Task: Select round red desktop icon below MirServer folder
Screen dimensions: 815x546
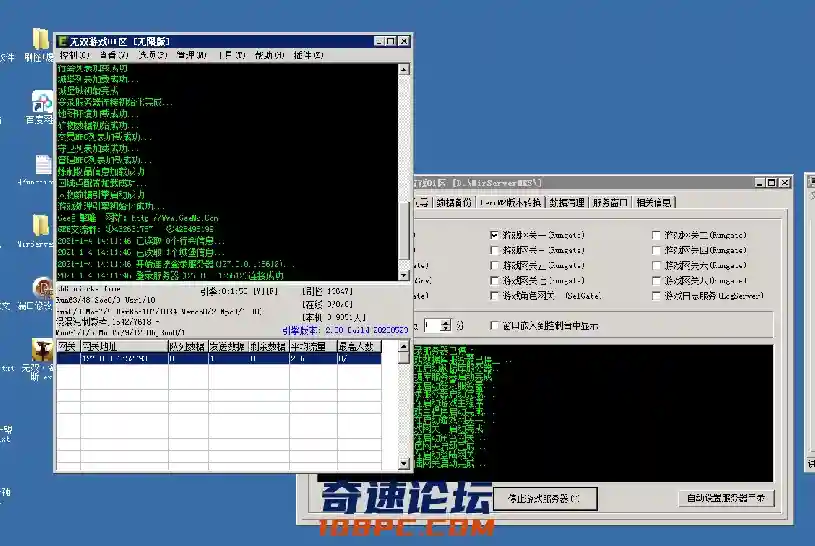Action: click(x=43, y=289)
